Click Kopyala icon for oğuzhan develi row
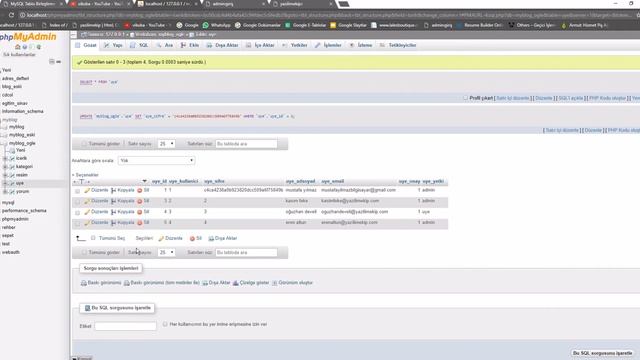The image size is (640, 360). coord(113,212)
